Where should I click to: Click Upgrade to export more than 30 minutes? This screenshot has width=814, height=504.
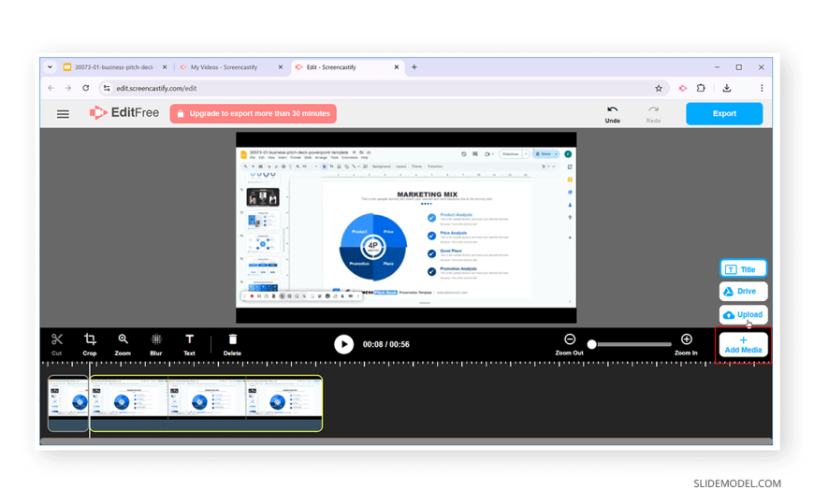pyautogui.click(x=253, y=113)
